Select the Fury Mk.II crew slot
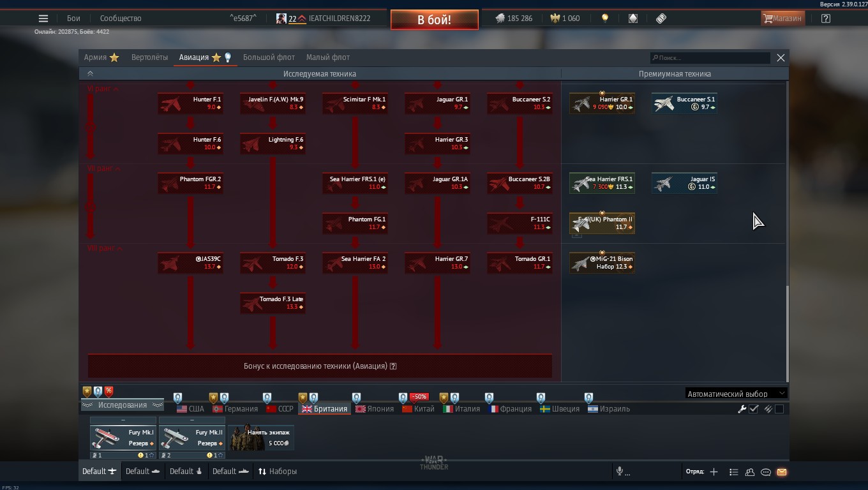Screen dimensions: 868x490 click(x=192, y=438)
